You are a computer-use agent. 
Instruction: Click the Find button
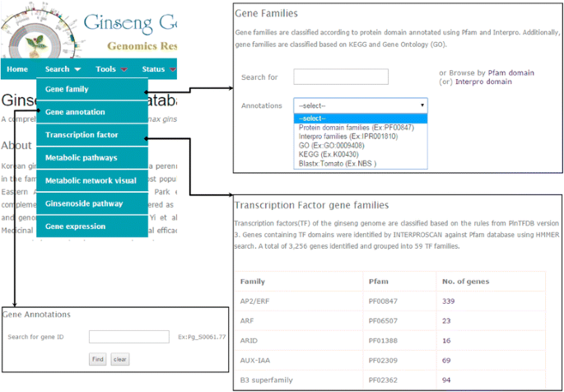pos(97,359)
